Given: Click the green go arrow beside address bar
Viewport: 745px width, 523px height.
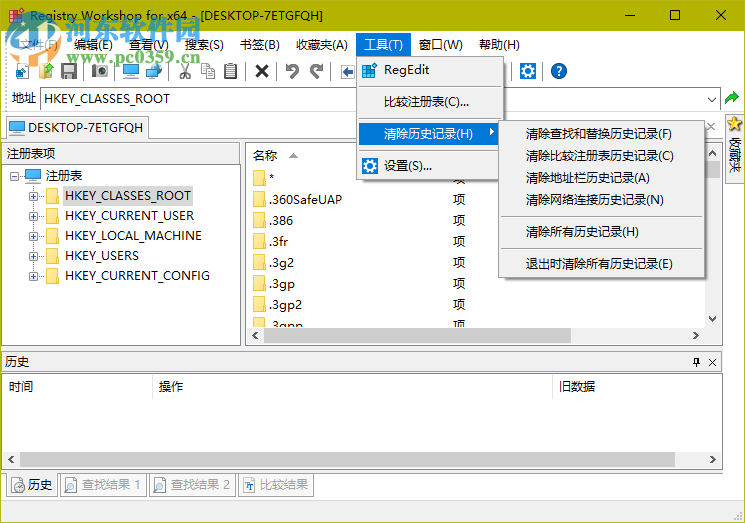Looking at the screenshot, I should [732, 98].
